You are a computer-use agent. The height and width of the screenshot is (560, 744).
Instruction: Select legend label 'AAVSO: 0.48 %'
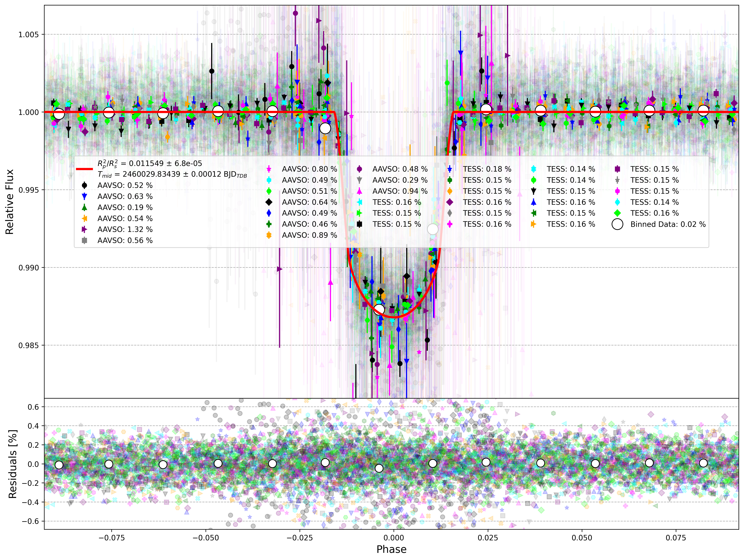pos(400,169)
